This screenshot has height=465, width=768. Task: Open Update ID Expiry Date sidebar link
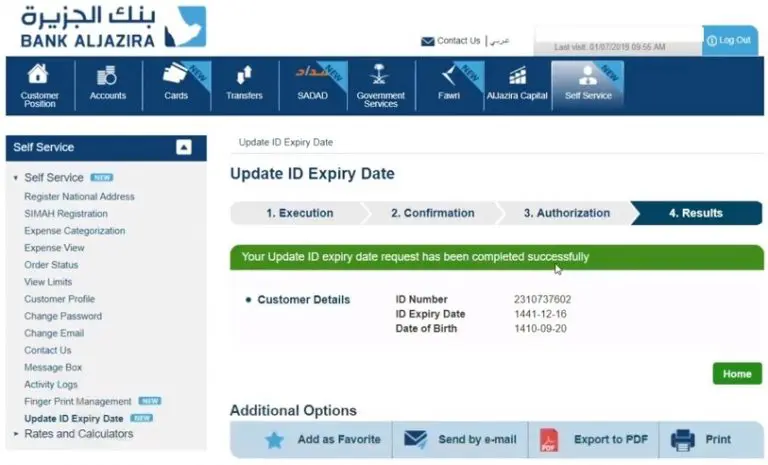tap(73, 418)
